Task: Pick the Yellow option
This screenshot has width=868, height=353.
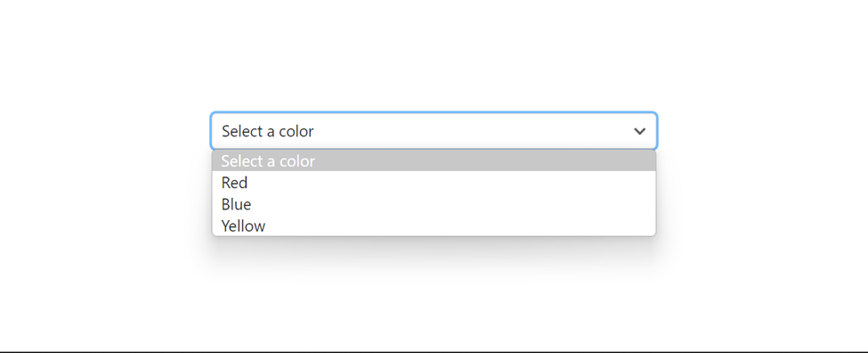Action: [x=434, y=226]
